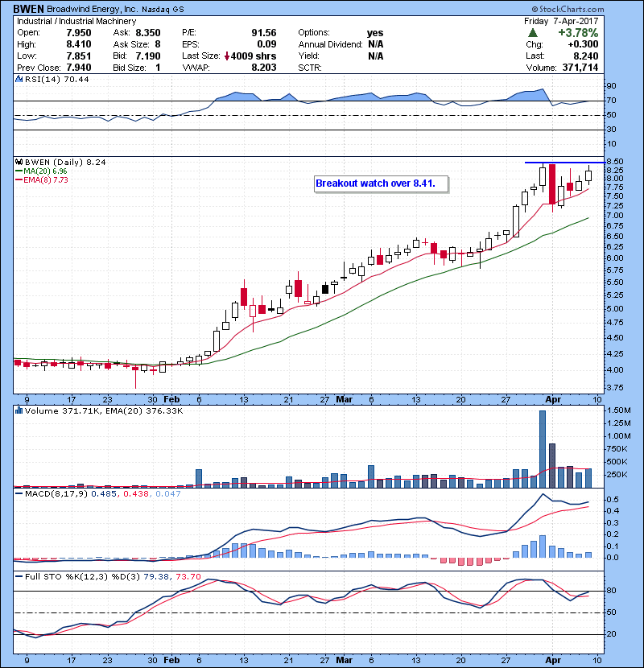Viewport: 644px width, 668px height.
Task: Click the Open value 7.950
Action: click(x=78, y=33)
